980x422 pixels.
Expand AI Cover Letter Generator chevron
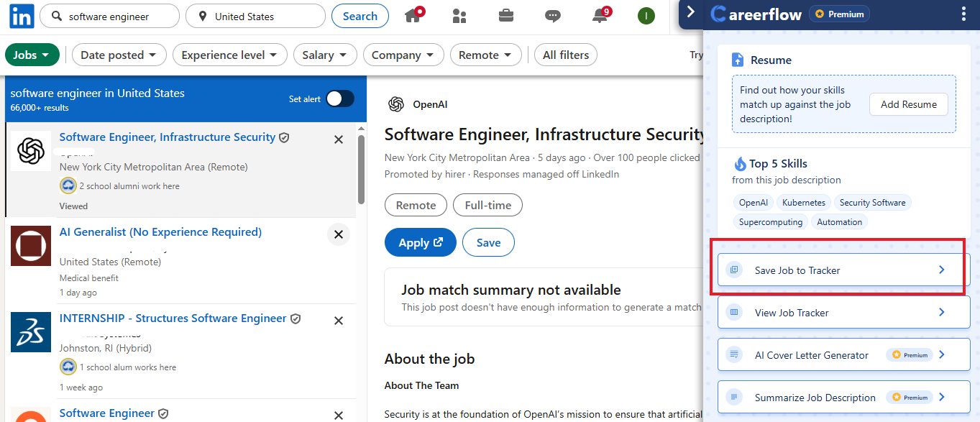[x=942, y=355]
